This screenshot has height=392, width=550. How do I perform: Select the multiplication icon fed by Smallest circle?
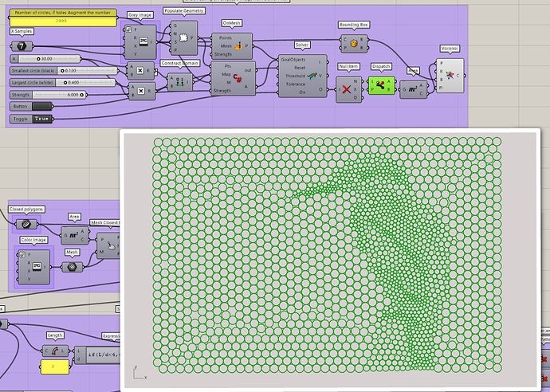pos(140,70)
